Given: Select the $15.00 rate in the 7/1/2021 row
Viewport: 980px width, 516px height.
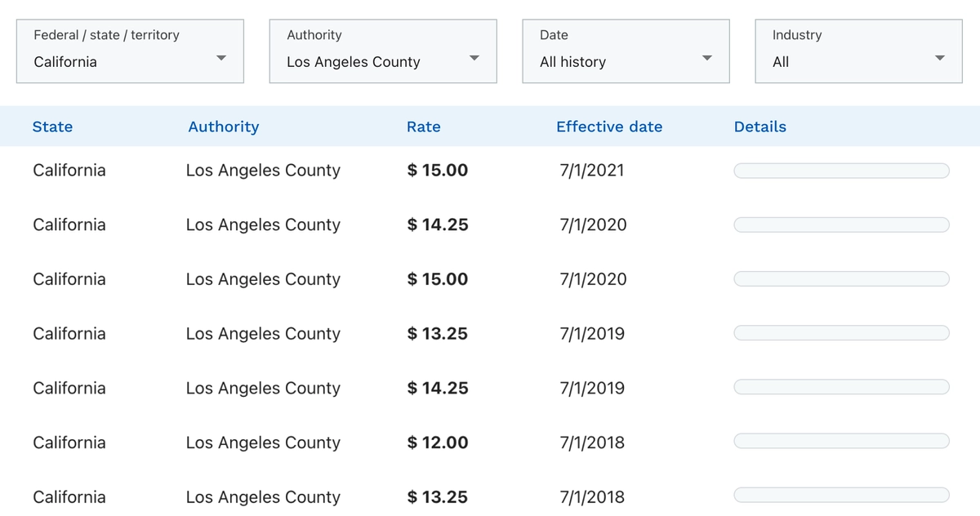Looking at the screenshot, I should click(x=438, y=171).
